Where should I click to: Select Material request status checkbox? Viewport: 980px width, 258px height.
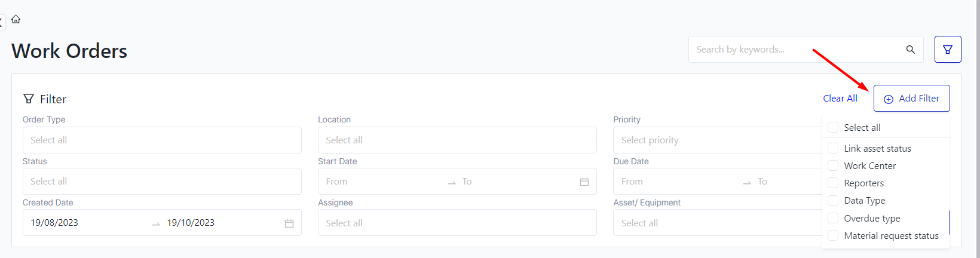click(x=833, y=235)
